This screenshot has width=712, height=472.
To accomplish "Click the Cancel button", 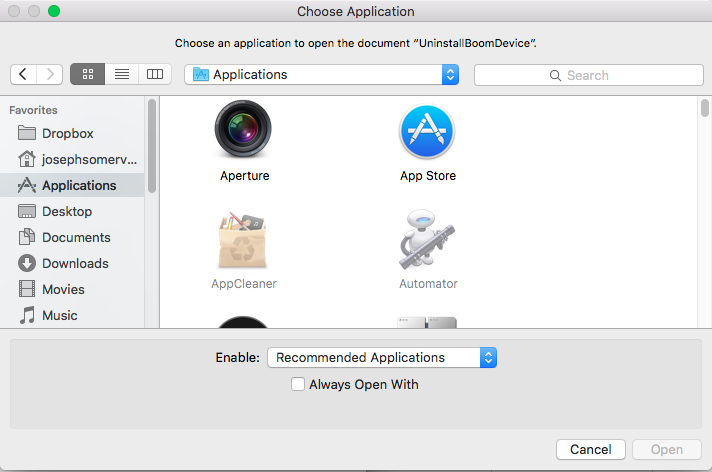I will click(591, 449).
